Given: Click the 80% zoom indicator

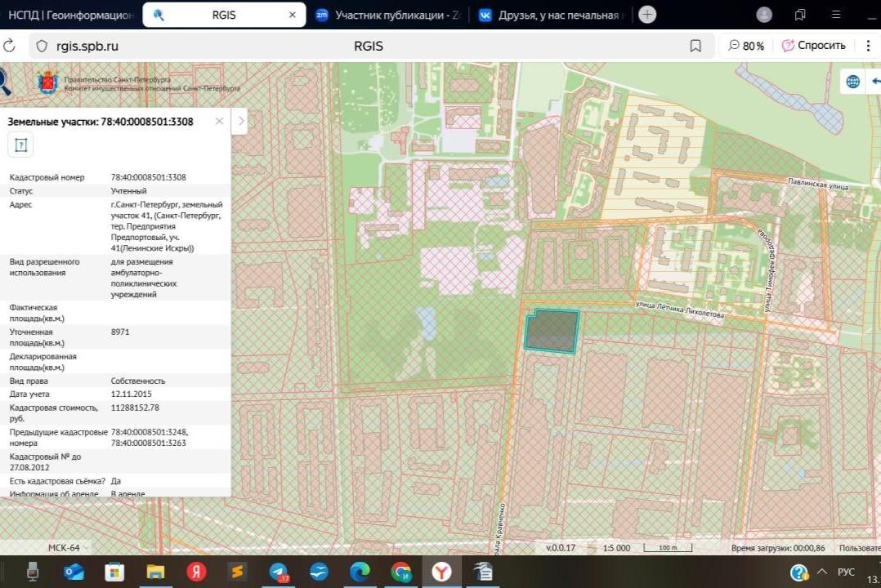Looking at the screenshot, I should coord(746,47).
